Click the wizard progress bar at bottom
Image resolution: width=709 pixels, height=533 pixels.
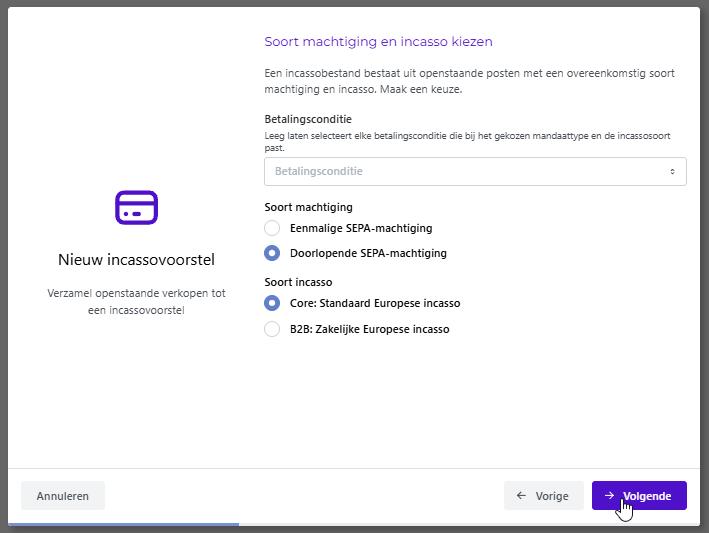354,524
